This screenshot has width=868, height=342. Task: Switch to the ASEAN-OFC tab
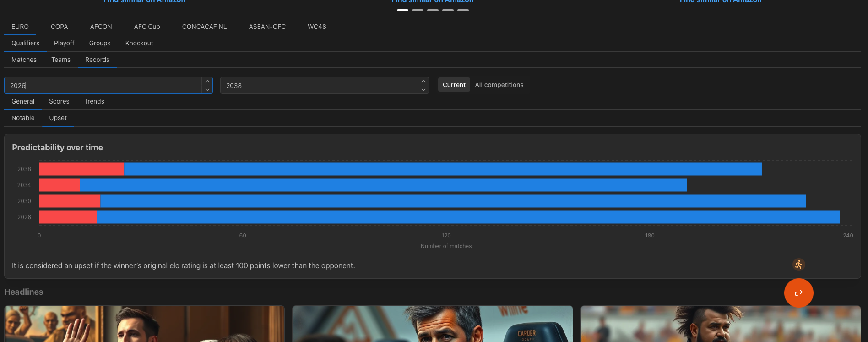pos(267,27)
